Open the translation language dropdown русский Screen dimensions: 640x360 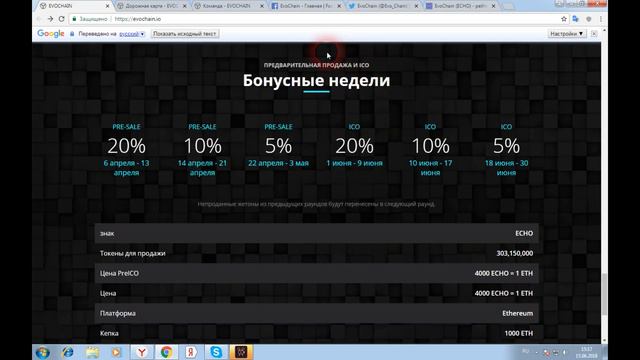(132, 34)
